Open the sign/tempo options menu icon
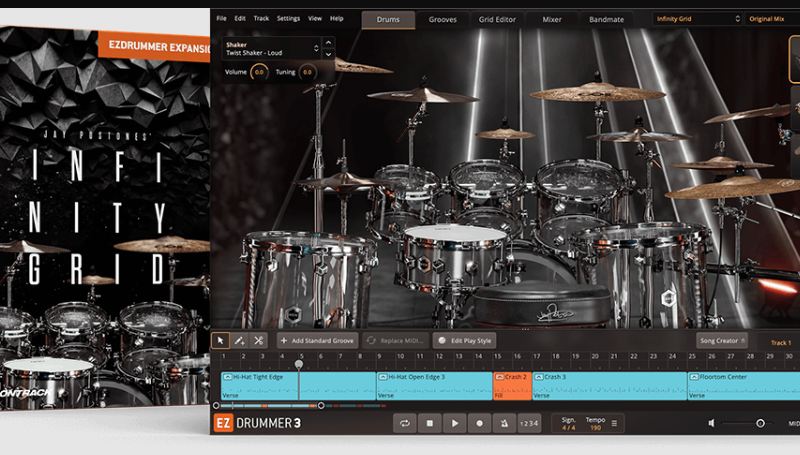Viewport: 800px width, 455px height. click(614, 423)
